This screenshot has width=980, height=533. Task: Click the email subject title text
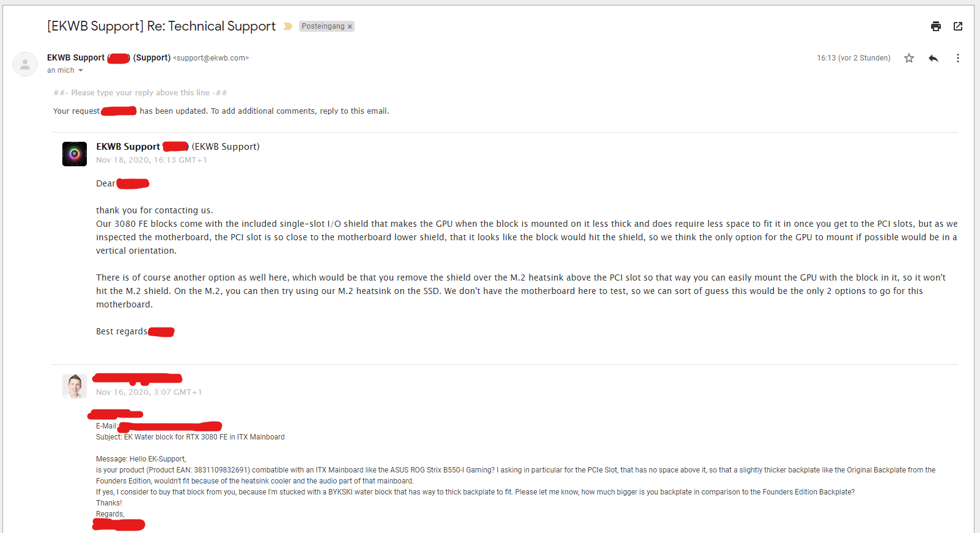[161, 26]
